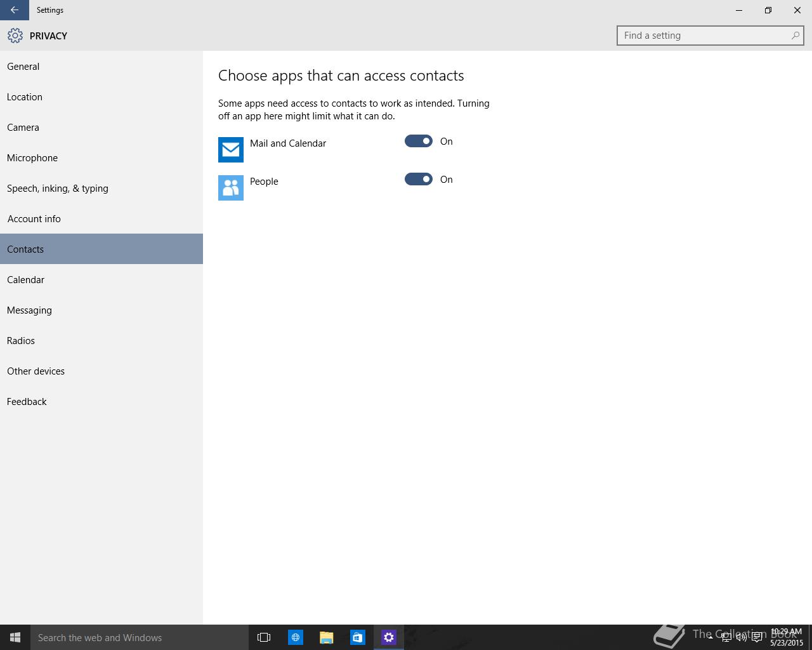Click the Mail and Calendar label

point(288,143)
